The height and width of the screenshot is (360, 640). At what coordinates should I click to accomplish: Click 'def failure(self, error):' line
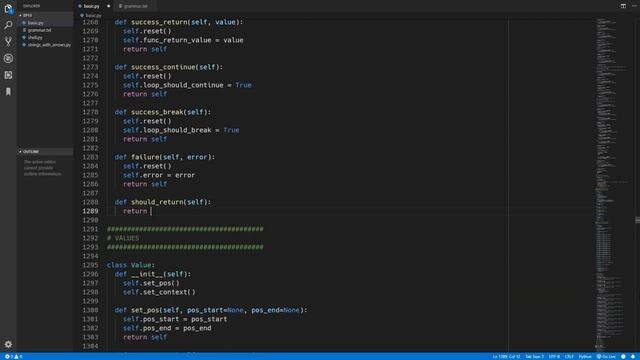[164, 157]
